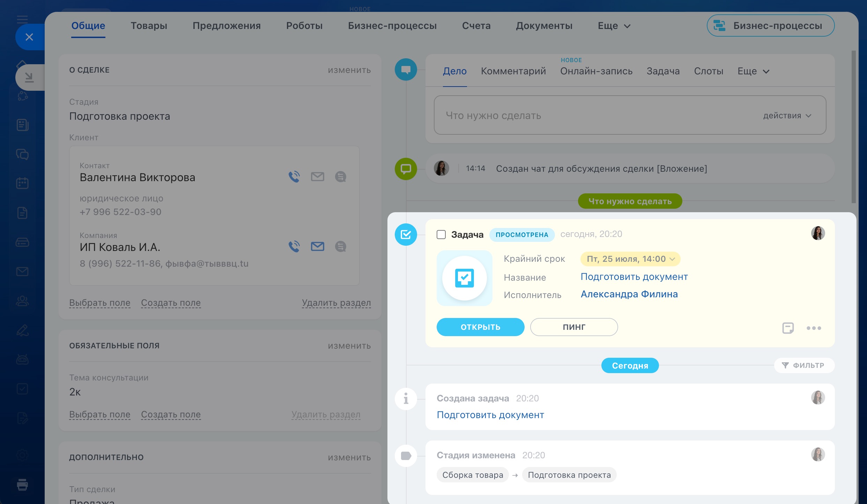Change the deadline Пт, 25 июля, 14:00
The image size is (867, 504).
tap(630, 259)
